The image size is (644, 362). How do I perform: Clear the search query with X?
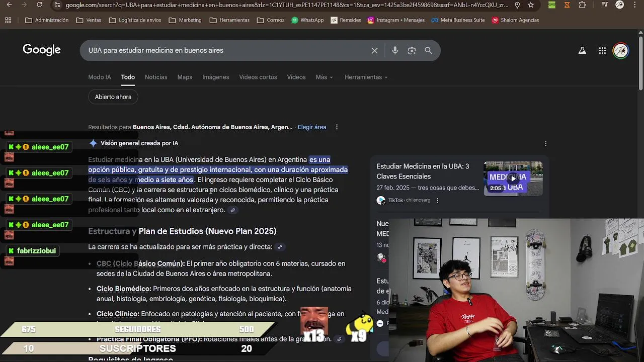pos(374,50)
